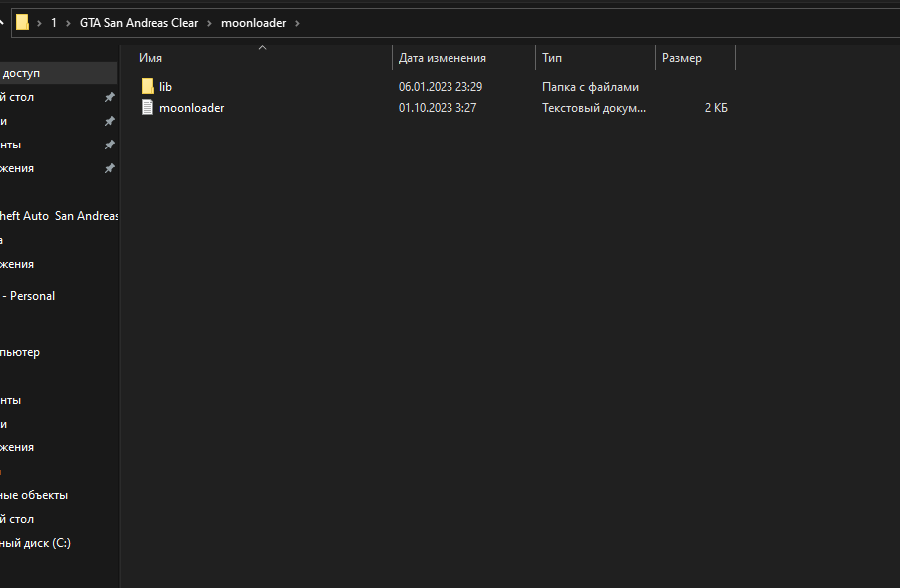Expand the chevron right after the address bar folder icon

(x=39, y=22)
